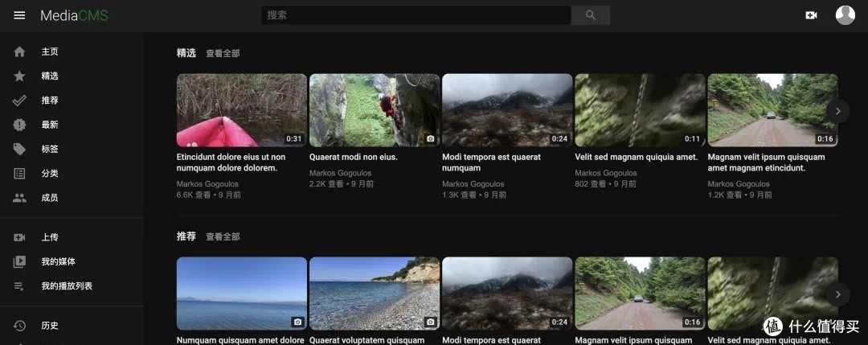
Task: Click the checkmark icon beside 推荐
Action: pos(19,101)
